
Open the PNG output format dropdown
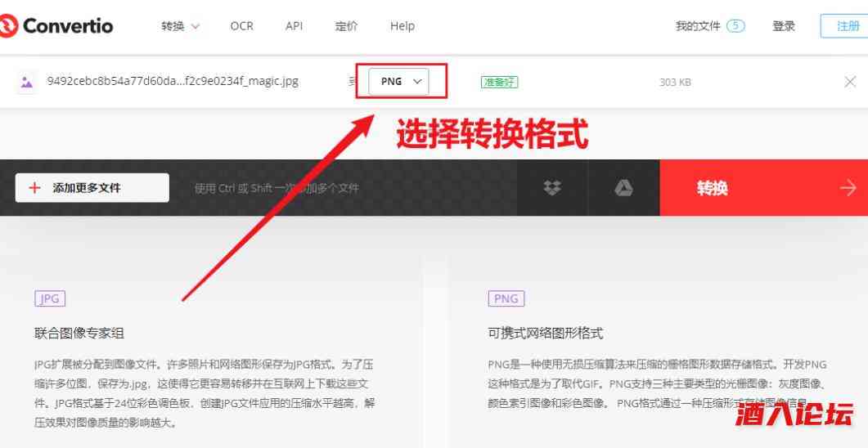click(398, 82)
